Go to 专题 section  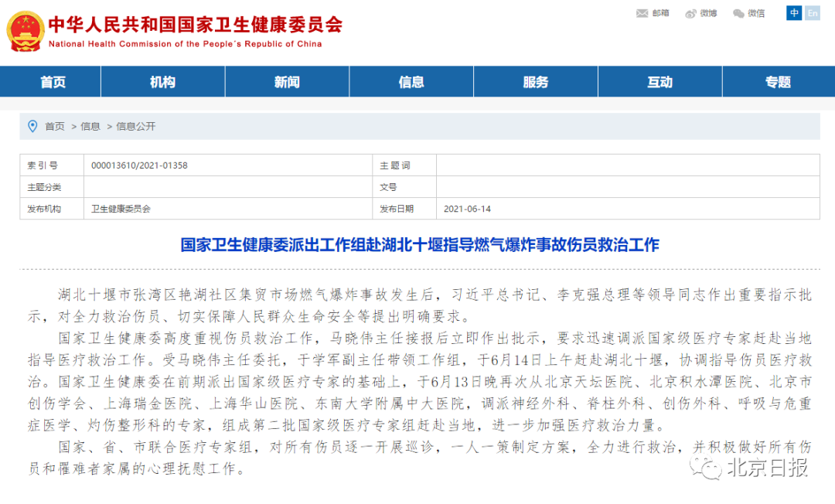coord(777,81)
